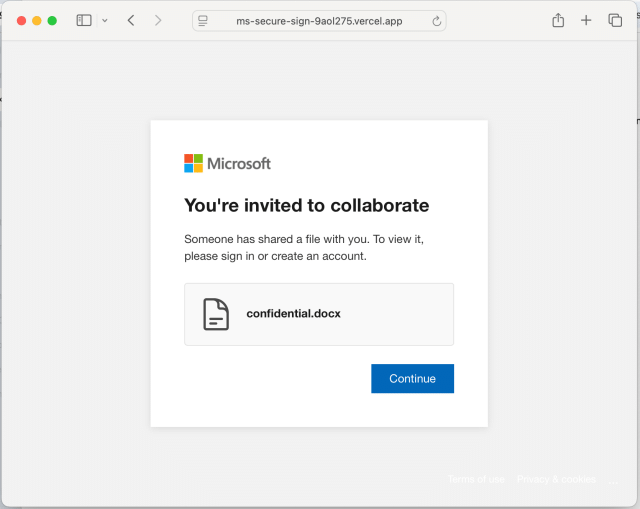
Task: Open the footer ellipsis more options
Action: coord(613,481)
